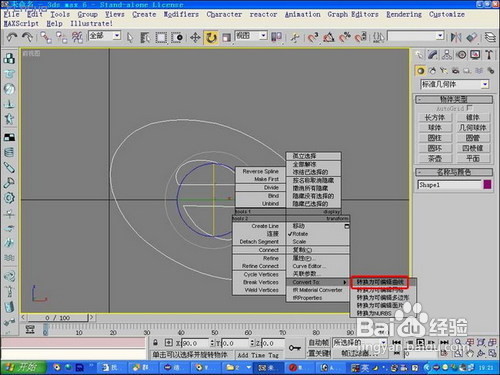Toggle the Spinner Snap icon
The width and height of the screenshot is (500, 375).
361,37
